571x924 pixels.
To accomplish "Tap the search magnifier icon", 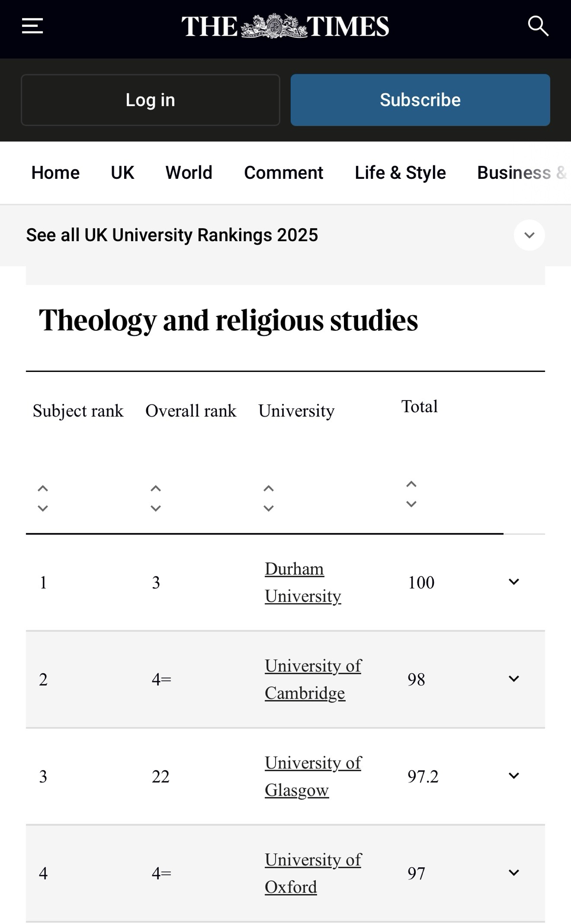I will 538,26.
